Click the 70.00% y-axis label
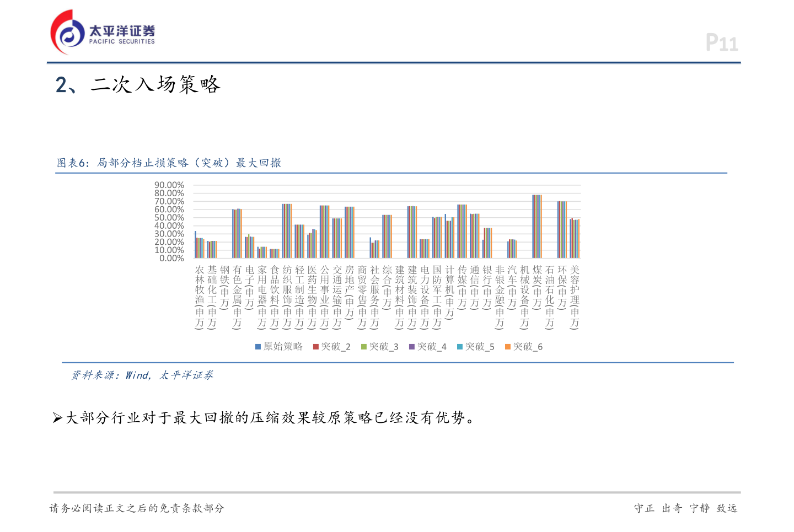The width and height of the screenshot is (794, 532). (169, 202)
